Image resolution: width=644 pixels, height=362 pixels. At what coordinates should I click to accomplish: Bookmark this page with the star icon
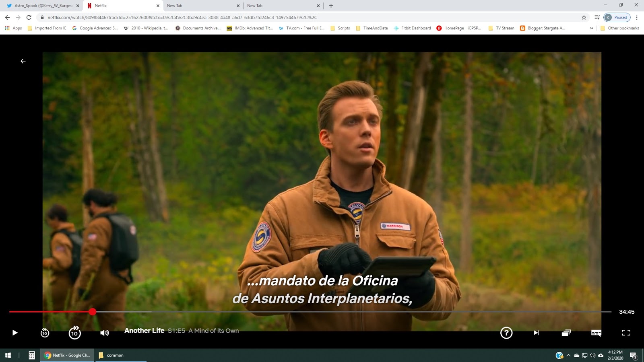[584, 17]
